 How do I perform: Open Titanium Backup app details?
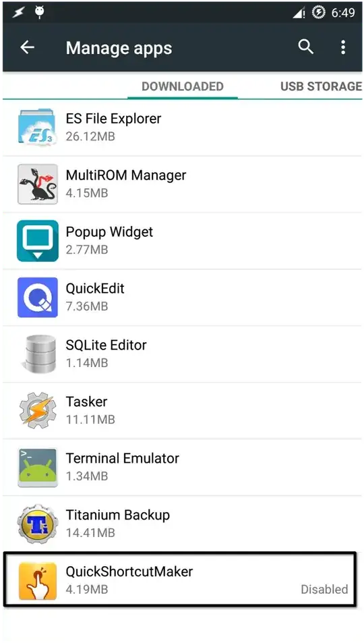click(x=183, y=524)
